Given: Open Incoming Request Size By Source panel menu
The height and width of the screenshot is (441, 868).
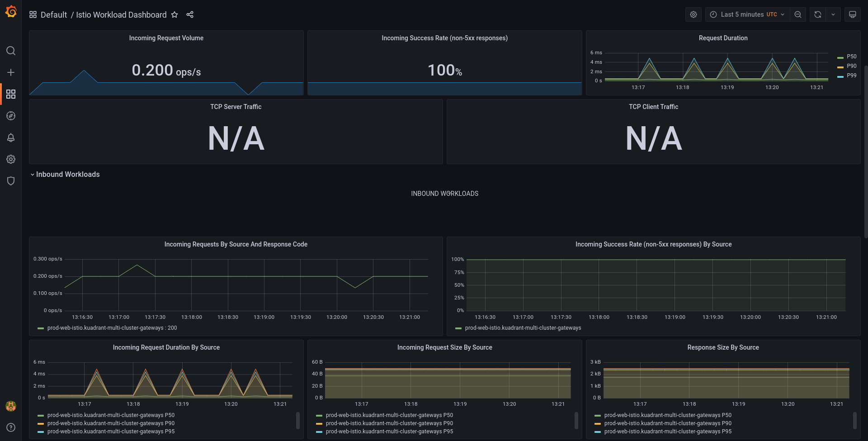Looking at the screenshot, I should coord(444,347).
